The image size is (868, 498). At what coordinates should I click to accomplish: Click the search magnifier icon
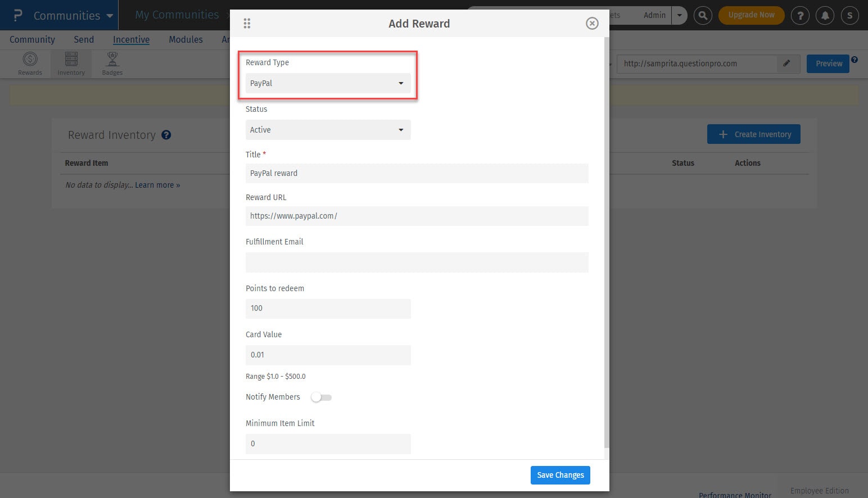pyautogui.click(x=703, y=15)
